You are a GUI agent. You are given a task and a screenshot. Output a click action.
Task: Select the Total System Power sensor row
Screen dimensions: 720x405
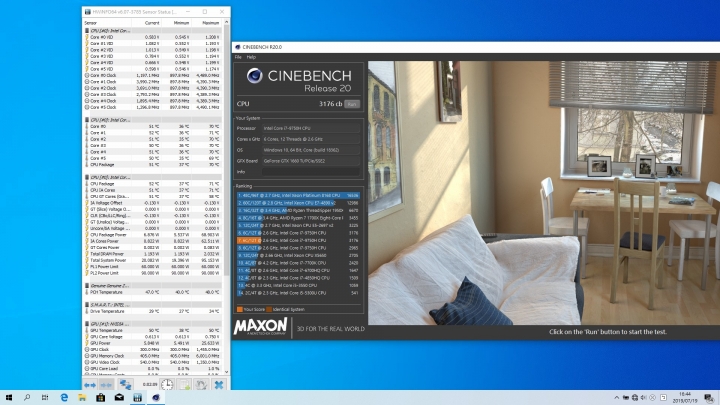[x=152, y=260]
